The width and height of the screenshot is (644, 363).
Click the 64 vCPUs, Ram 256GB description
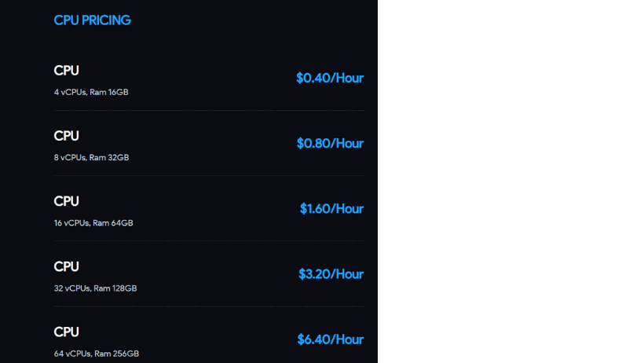(97, 354)
